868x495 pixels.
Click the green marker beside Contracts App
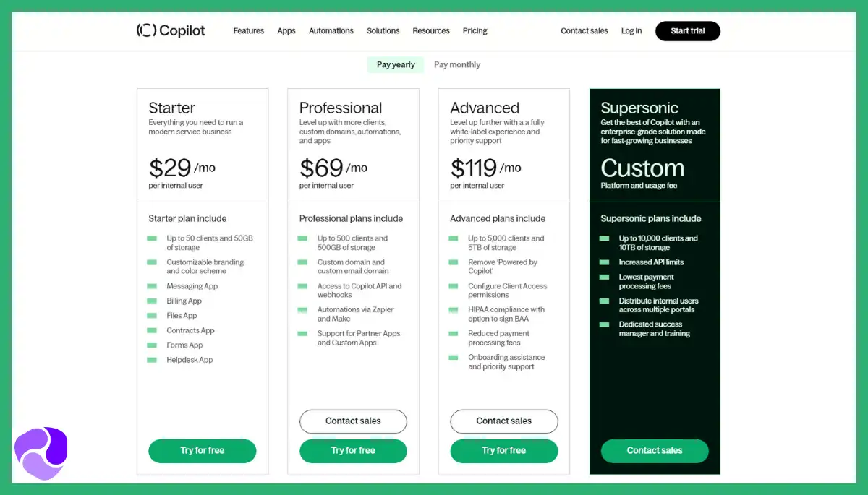tap(152, 330)
